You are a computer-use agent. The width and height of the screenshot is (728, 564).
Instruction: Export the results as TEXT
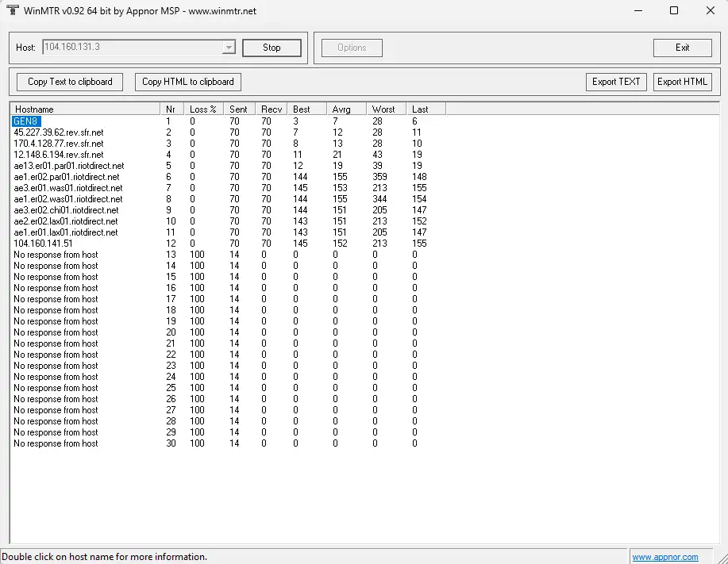[x=616, y=82]
